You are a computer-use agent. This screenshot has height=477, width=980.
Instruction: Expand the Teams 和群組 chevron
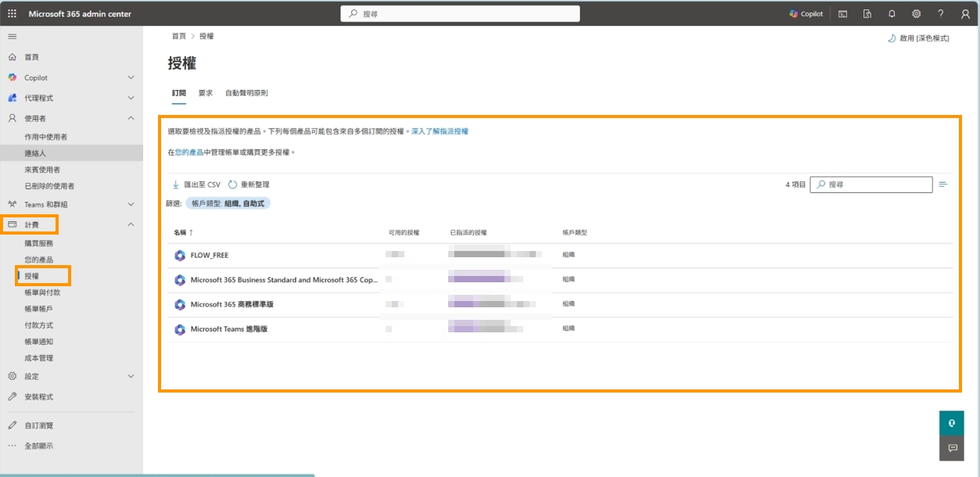(131, 204)
